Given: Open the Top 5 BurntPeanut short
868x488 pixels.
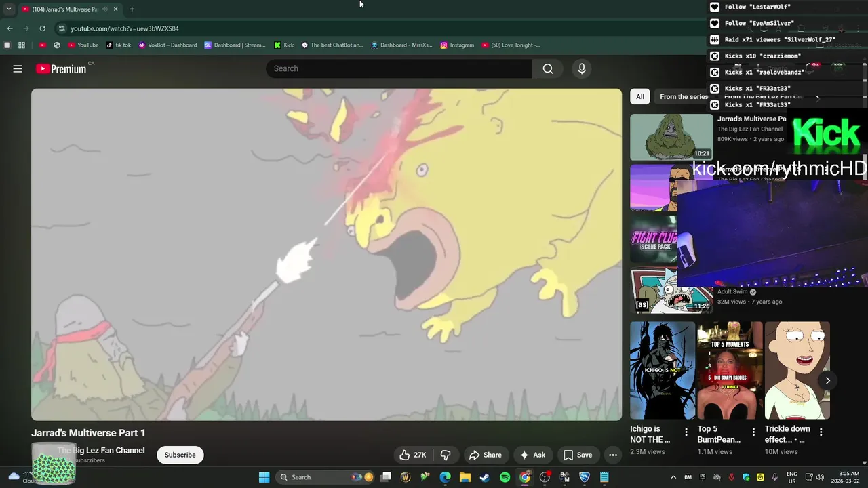Looking at the screenshot, I should (x=730, y=370).
